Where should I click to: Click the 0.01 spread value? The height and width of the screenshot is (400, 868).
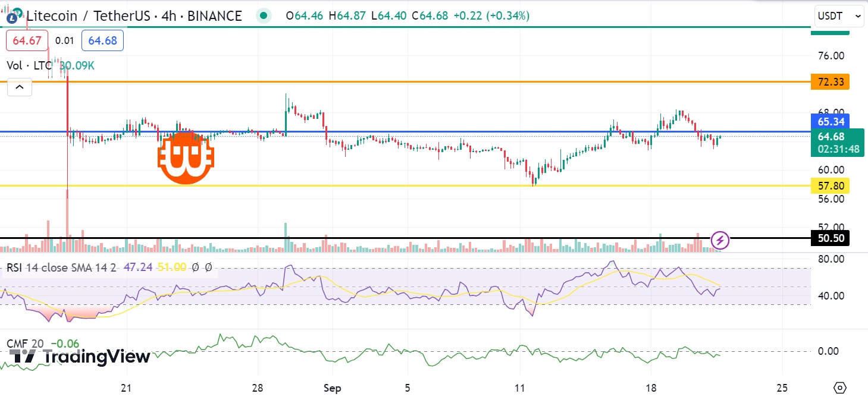click(64, 41)
